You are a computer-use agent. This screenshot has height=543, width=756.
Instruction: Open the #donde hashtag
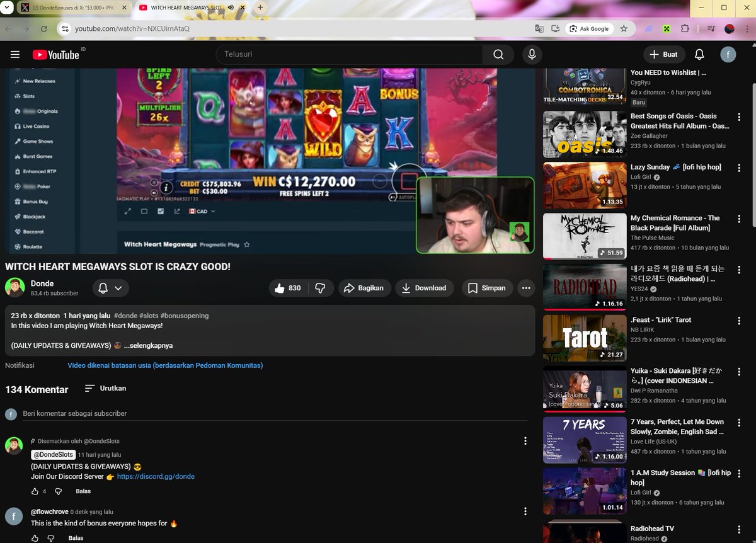[x=125, y=316]
